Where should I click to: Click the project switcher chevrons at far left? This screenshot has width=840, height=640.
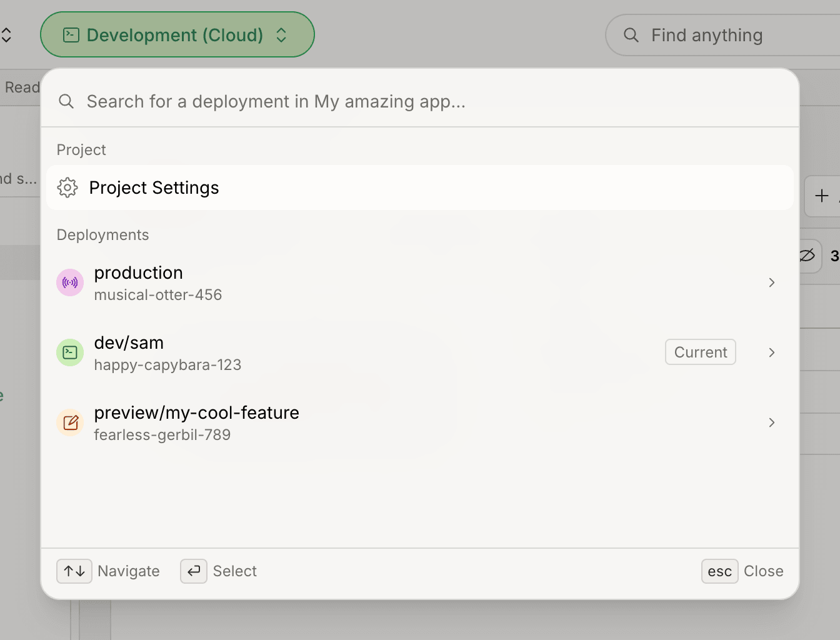pos(6,35)
